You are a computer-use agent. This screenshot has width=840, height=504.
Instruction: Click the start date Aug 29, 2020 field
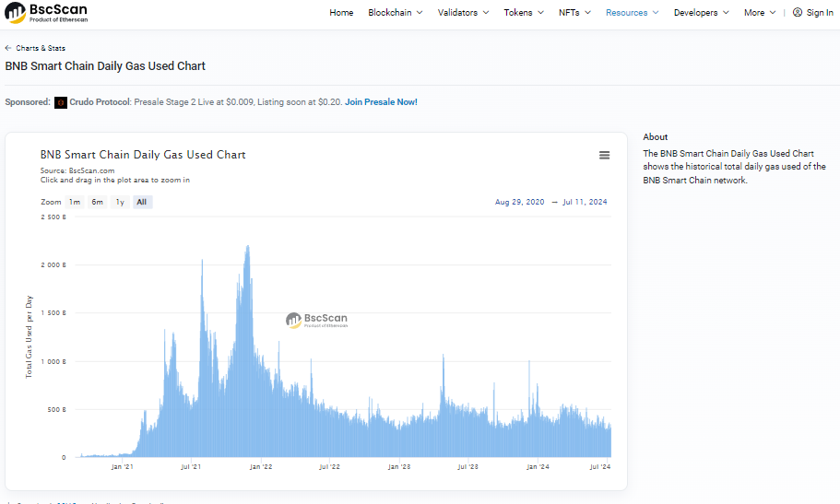click(521, 202)
